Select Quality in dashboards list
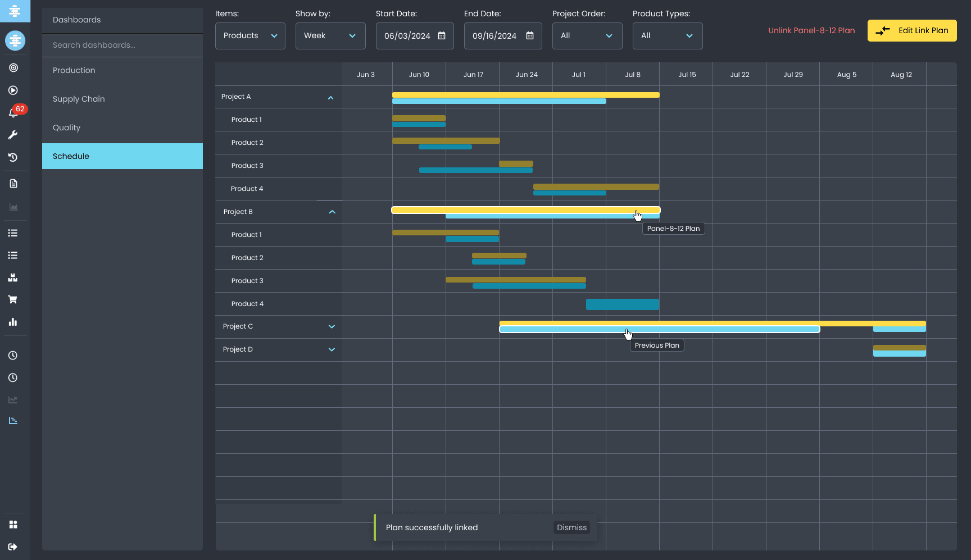The height and width of the screenshot is (560, 971). 66,128
